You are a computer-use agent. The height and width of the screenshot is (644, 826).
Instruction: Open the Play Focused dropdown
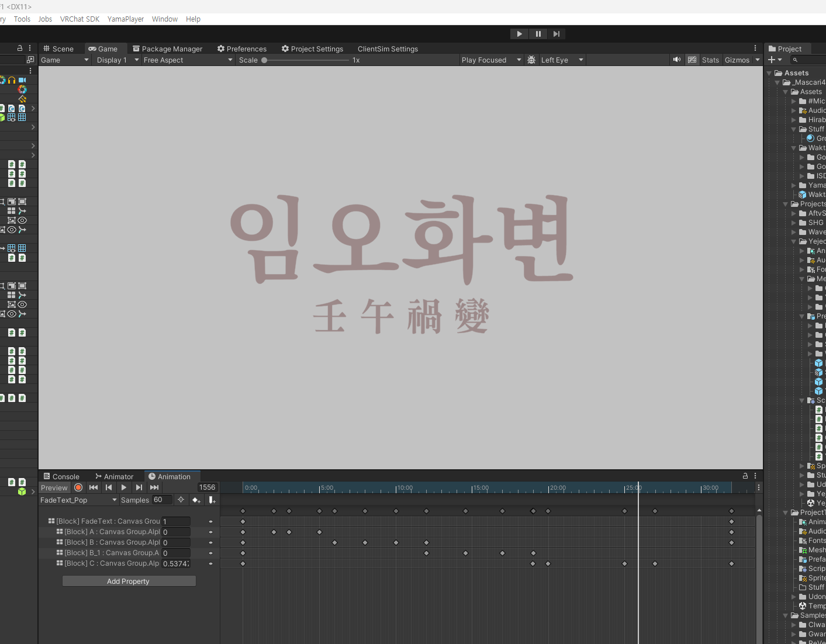tap(491, 60)
